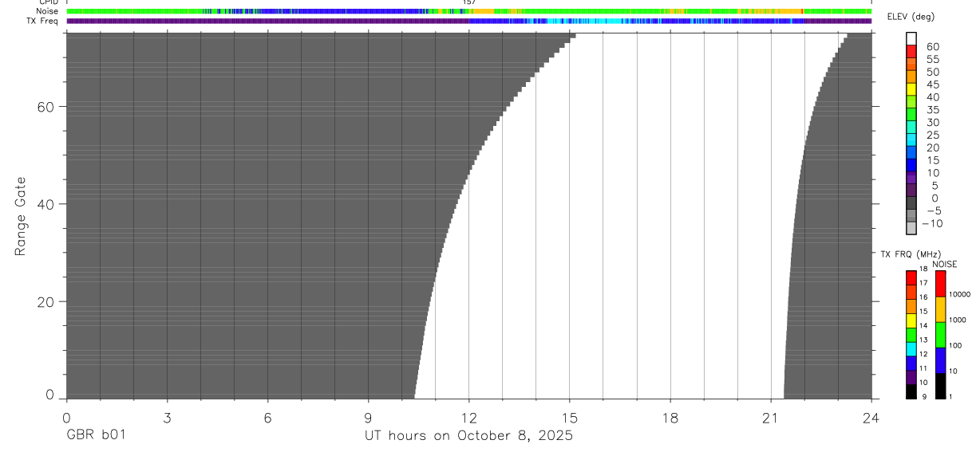The width and height of the screenshot is (980, 452).
Task: Click the yellow 40–45 elevation swatch
Action: 911,89
